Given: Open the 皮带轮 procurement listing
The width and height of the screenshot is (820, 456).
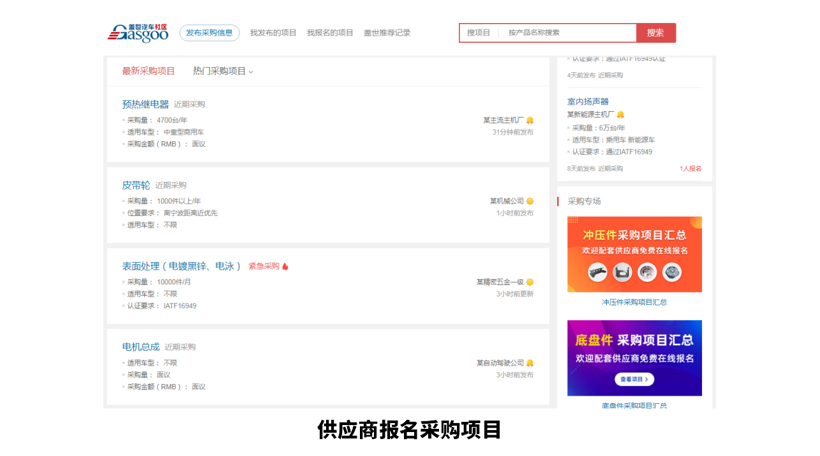Looking at the screenshot, I should pyautogui.click(x=136, y=185).
